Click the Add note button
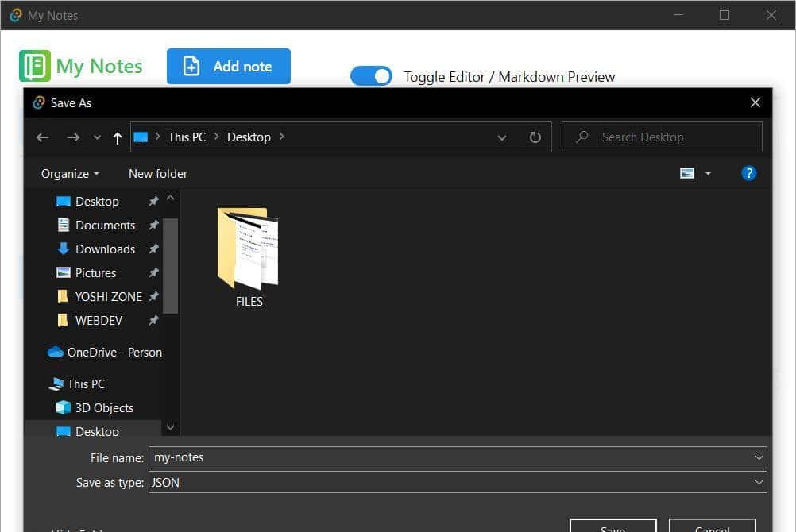The width and height of the screenshot is (796, 532). click(x=229, y=67)
